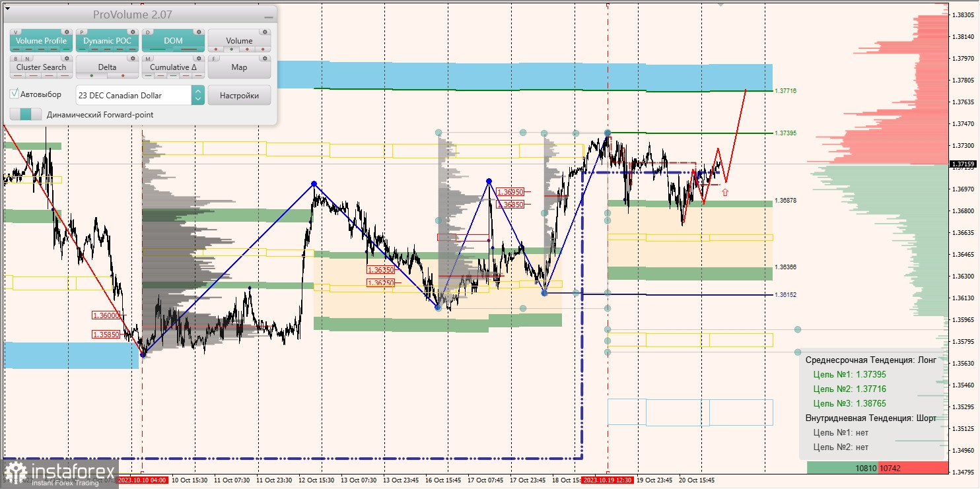Click the red 1.36250 price tag
The width and height of the screenshot is (980, 489).
381,282
